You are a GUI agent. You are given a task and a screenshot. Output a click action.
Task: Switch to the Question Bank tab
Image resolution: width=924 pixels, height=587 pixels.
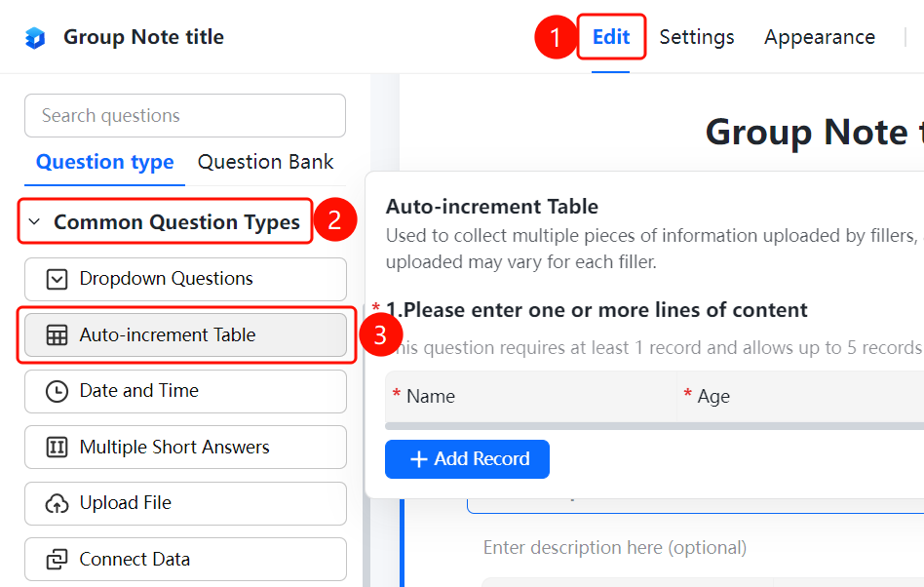click(266, 162)
